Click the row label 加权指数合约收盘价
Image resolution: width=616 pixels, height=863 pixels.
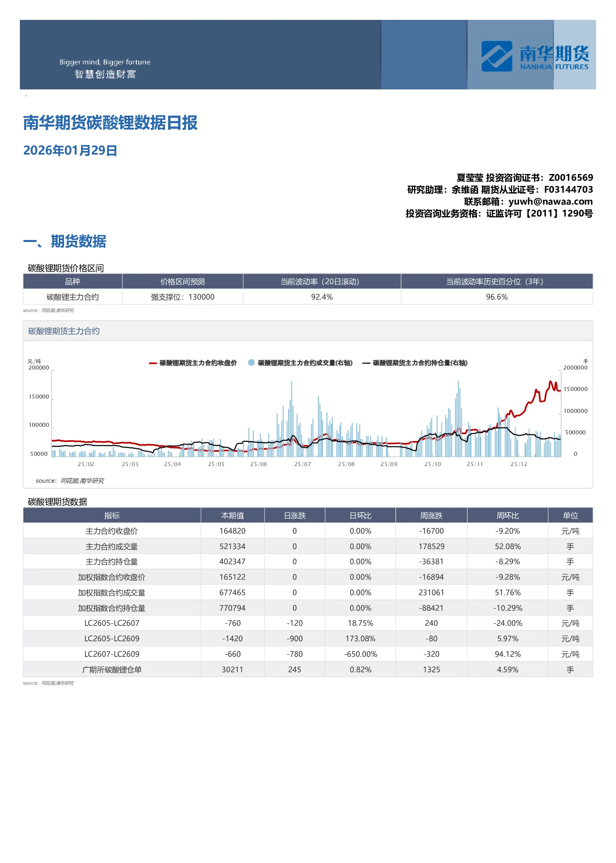pos(112,577)
